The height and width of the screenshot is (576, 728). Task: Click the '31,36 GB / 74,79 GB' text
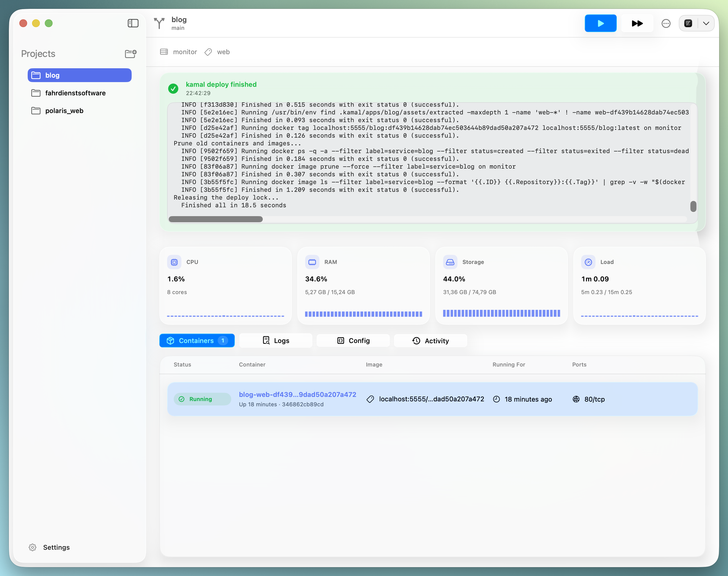pyautogui.click(x=470, y=292)
